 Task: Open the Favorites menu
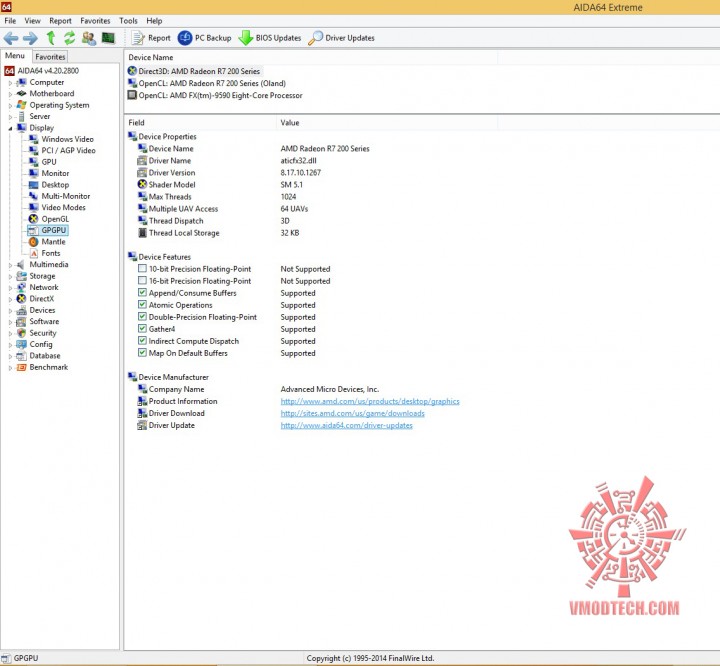tap(95, 21)
